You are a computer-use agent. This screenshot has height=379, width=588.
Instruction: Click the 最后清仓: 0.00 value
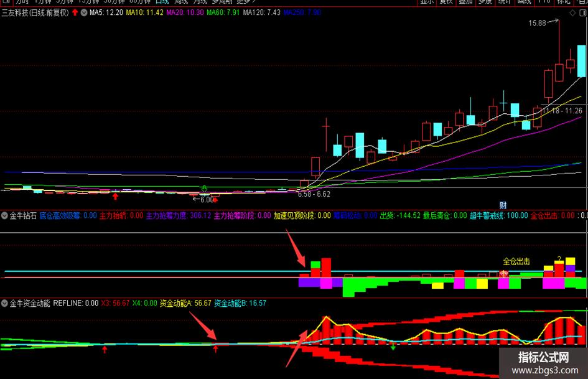click(x=445, y=215)
